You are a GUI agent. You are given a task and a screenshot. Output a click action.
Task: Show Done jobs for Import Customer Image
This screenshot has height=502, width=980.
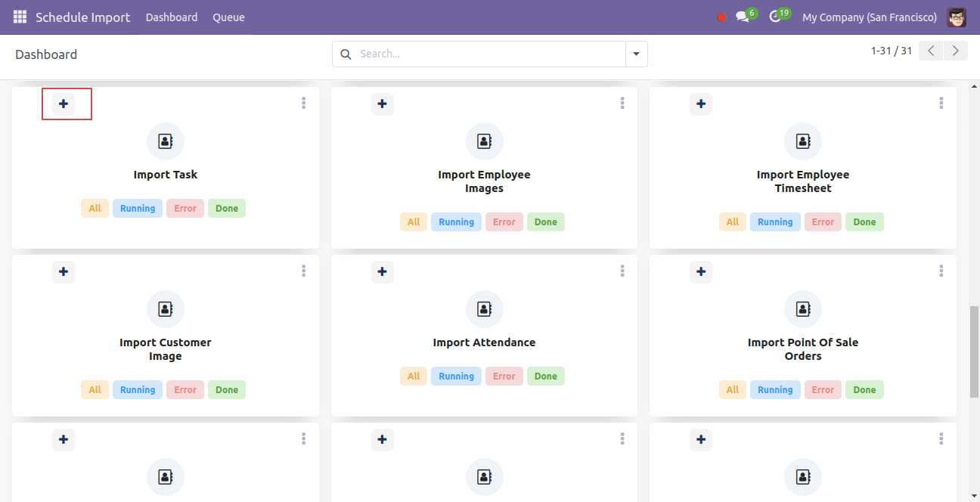(x=227, y=390)
